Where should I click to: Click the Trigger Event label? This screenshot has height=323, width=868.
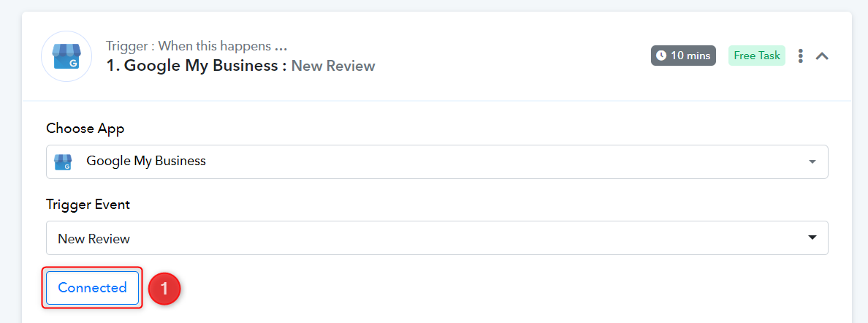pyautogui.click(x=88, y=205)
